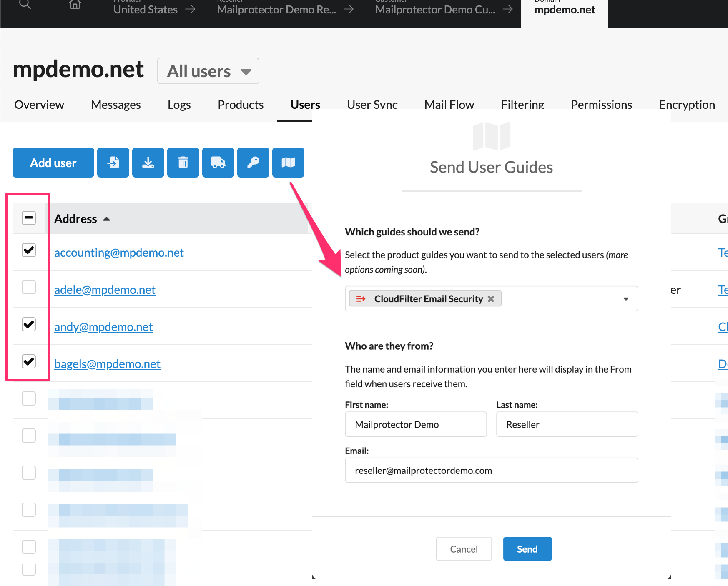Click arrow after Mailprotector Demo Cu... breadcrumb

click(x=507, y=9)
